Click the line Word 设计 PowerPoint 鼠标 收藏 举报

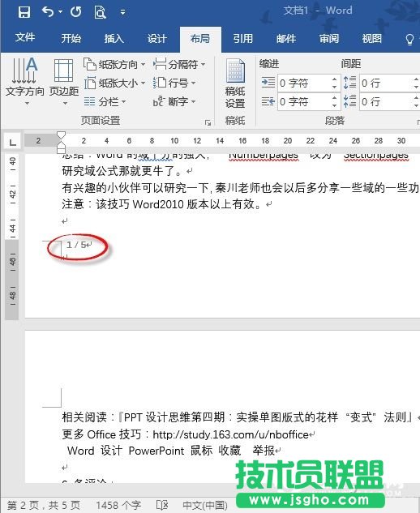click(x=171, y=451)
